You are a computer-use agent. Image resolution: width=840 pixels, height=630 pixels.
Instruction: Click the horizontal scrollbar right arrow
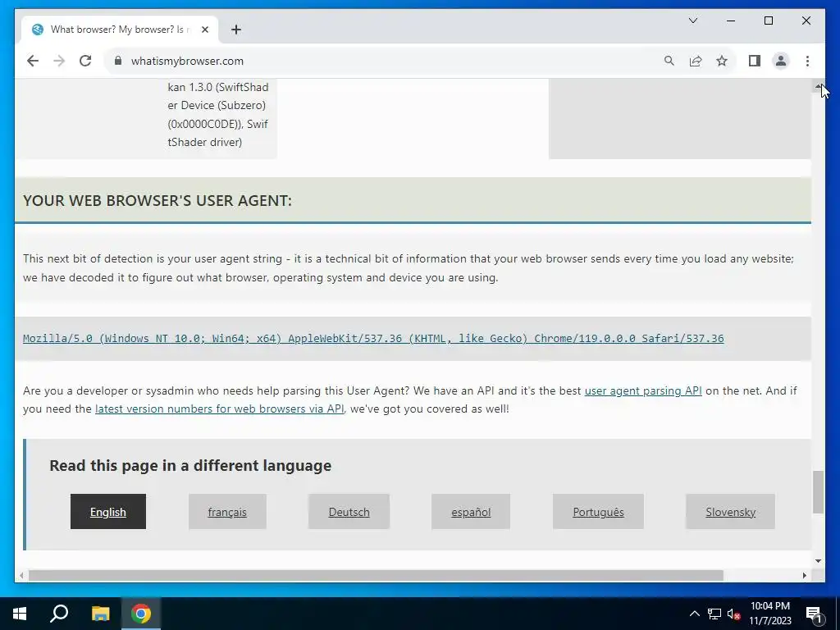[805, 575]
